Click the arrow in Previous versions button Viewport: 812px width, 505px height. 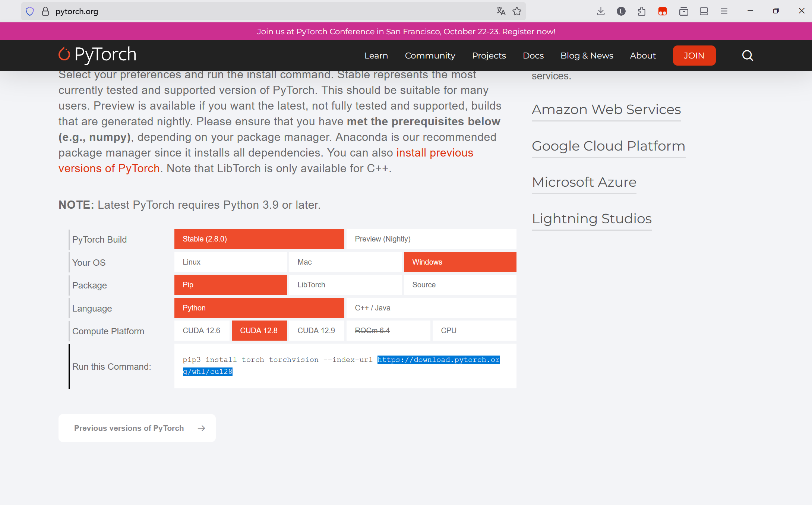point(201,428)
